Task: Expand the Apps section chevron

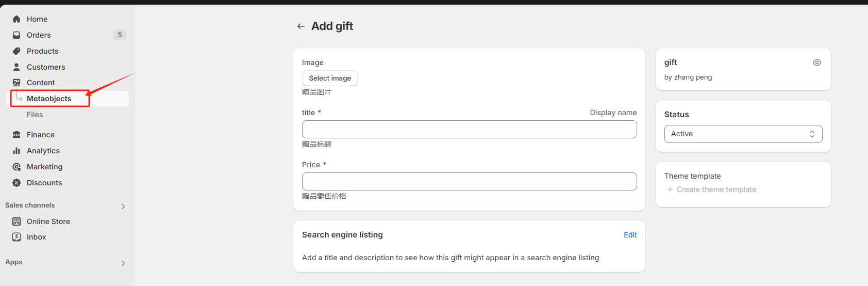Action: point(123,263)
